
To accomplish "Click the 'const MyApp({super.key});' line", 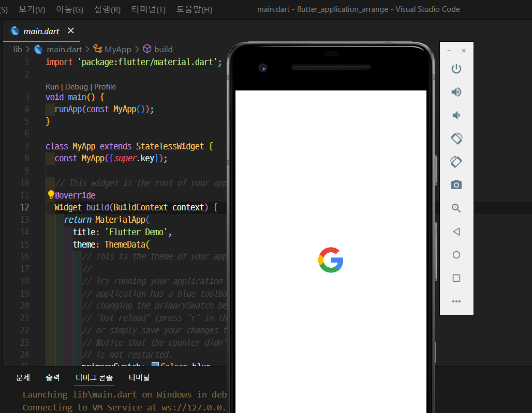I will point(111,158).
